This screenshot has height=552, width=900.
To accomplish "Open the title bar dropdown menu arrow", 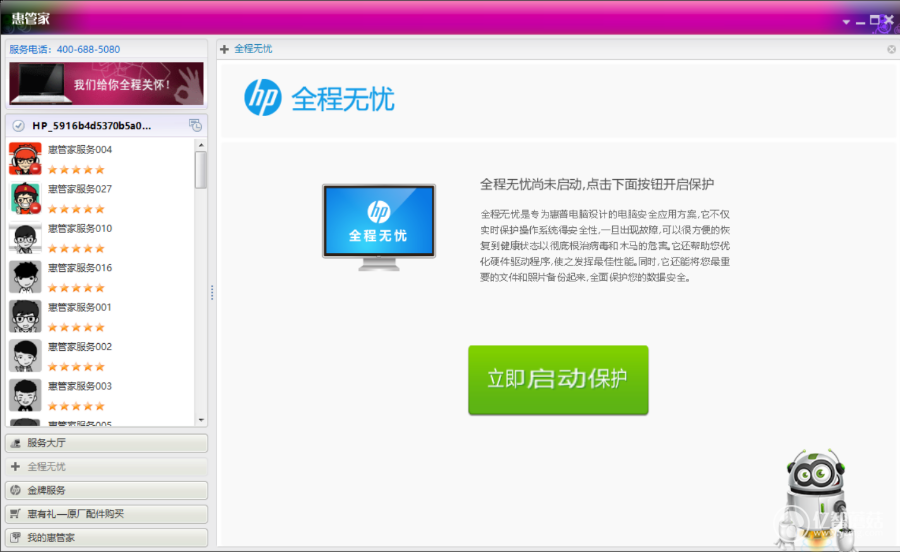I will pyautogui.click(x=846, y=22).
